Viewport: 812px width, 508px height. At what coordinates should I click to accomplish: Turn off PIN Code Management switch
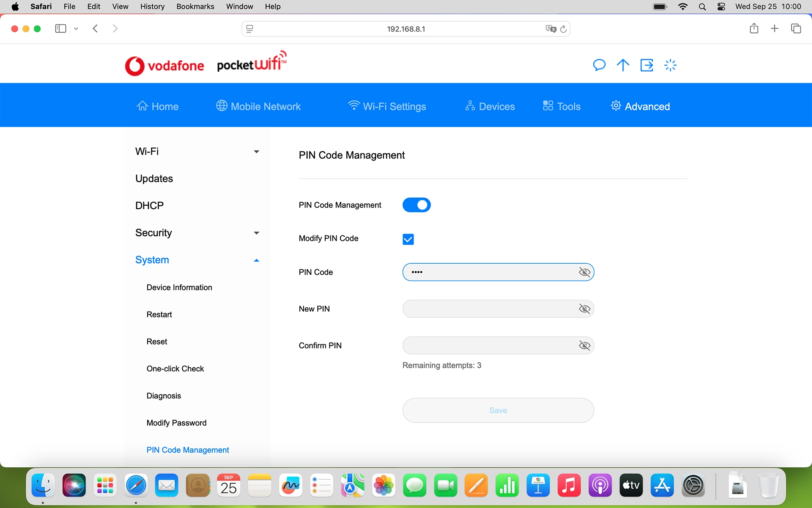pos(416,205)
